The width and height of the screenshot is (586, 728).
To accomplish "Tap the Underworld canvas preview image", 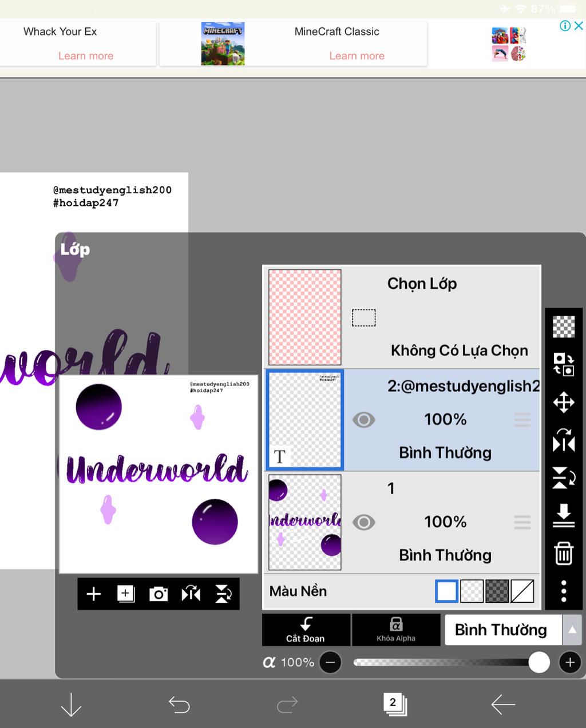I will click(159, 474).
